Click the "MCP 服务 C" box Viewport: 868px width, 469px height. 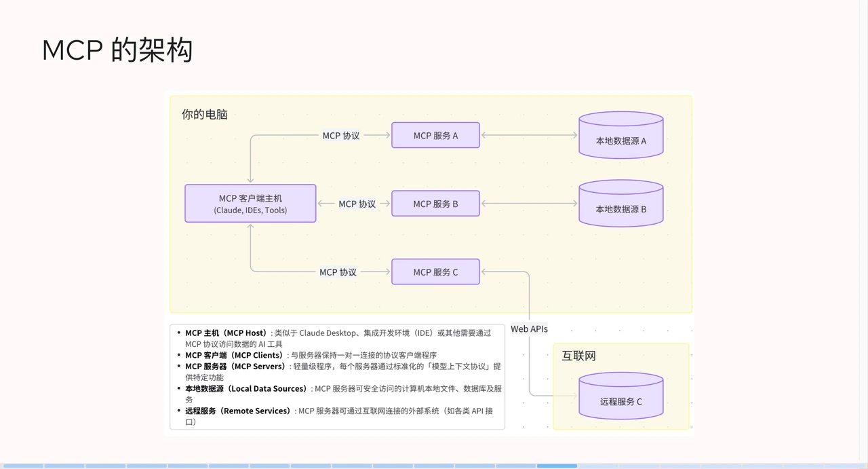(x=435, y=271)
